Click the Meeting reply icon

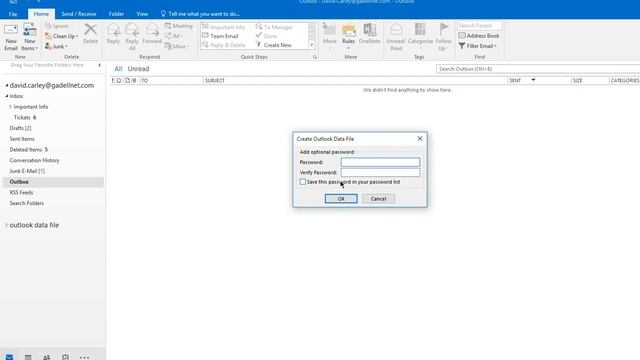point(168,26)
